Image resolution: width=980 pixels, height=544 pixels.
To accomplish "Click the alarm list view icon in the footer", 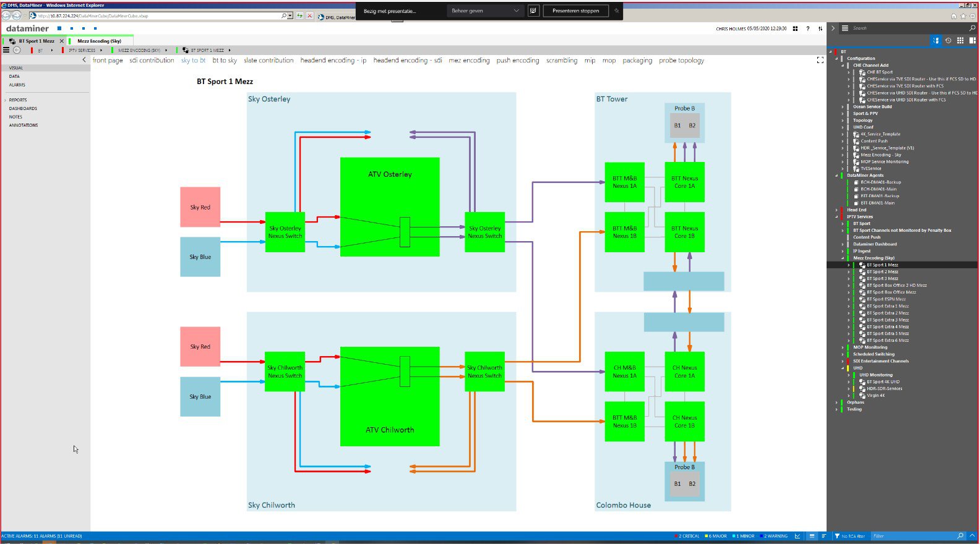I will pos(812,536).
